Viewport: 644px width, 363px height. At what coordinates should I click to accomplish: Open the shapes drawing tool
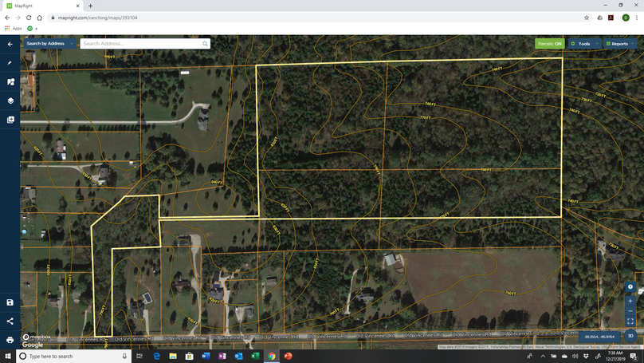point(10,82)
